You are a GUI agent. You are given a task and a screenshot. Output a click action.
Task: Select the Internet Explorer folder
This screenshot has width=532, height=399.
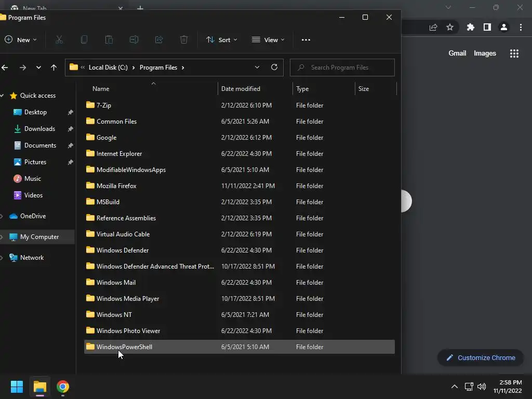[239, 154]
